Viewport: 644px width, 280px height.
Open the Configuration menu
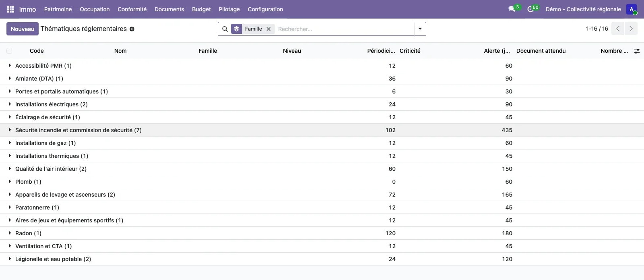[x=265, y=9]
